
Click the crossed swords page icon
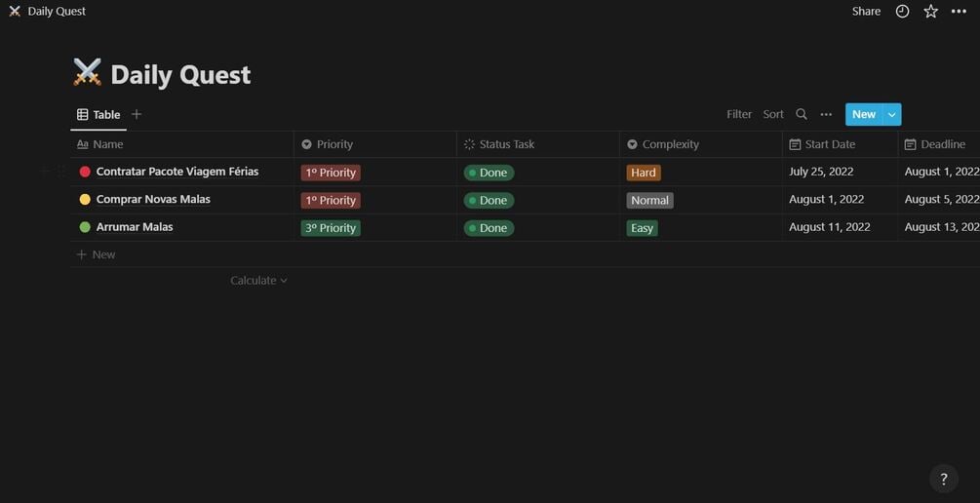click(87, 73)
